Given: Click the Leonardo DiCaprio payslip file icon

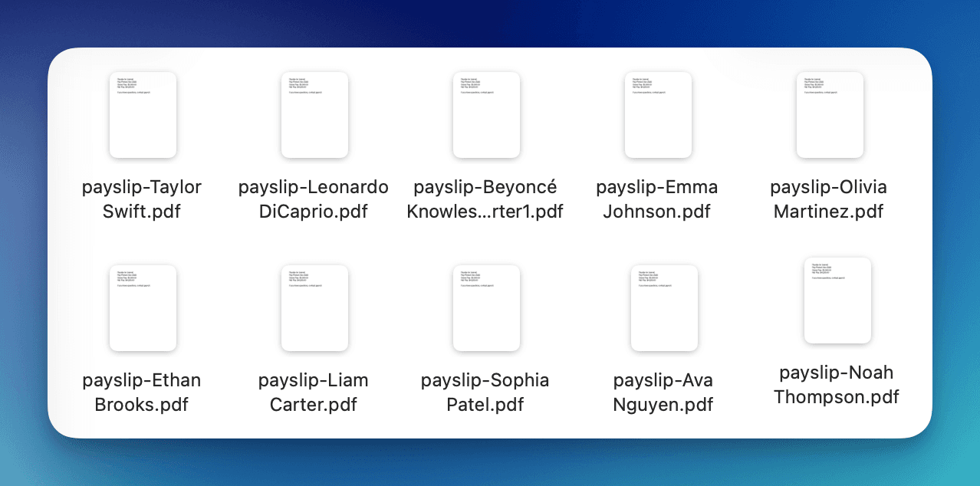Looking at the screenshot, I should tap(314, 115).
